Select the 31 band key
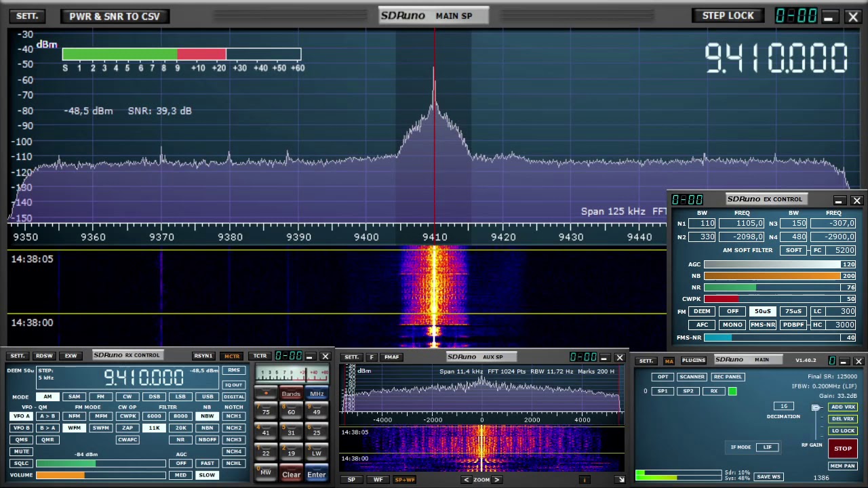868x488 pixels. pyautogui.click(x=291, y=432)
